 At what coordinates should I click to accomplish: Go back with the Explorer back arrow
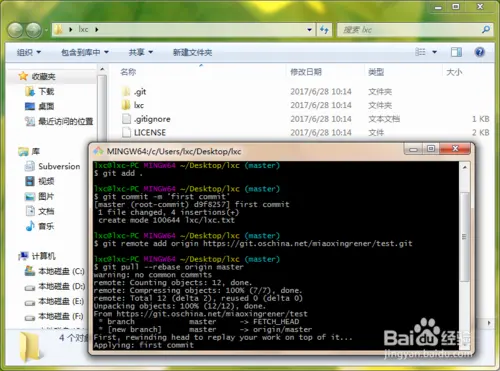coord(15,30)
